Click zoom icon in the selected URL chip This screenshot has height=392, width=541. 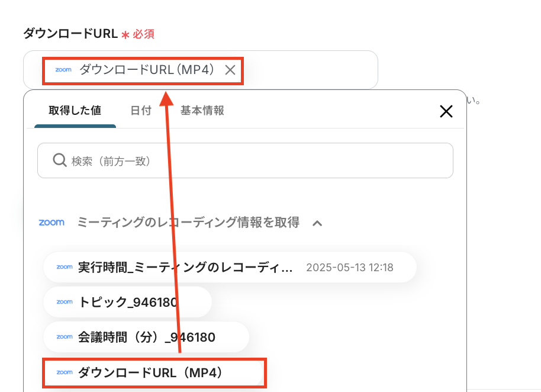point(63,70)
